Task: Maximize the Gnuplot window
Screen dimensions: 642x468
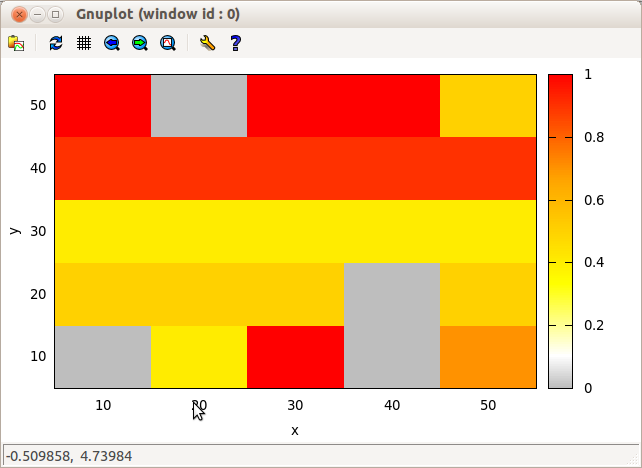Action: (55, 15)
